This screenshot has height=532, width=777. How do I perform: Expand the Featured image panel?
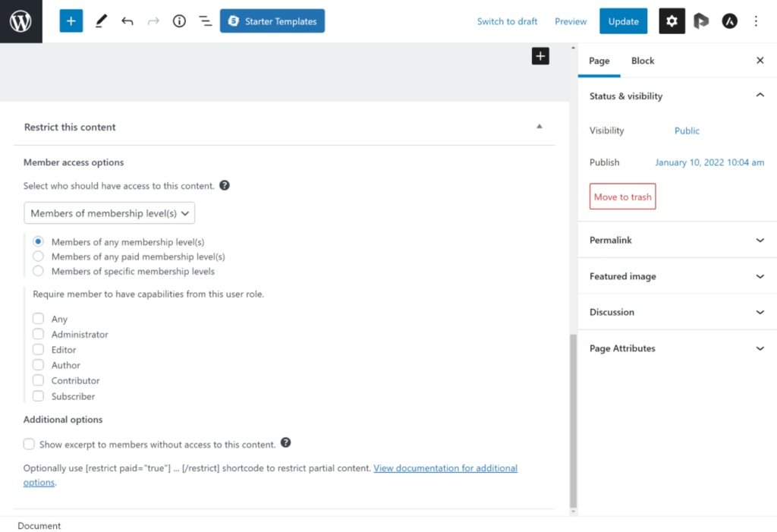[x=677, y=276]
